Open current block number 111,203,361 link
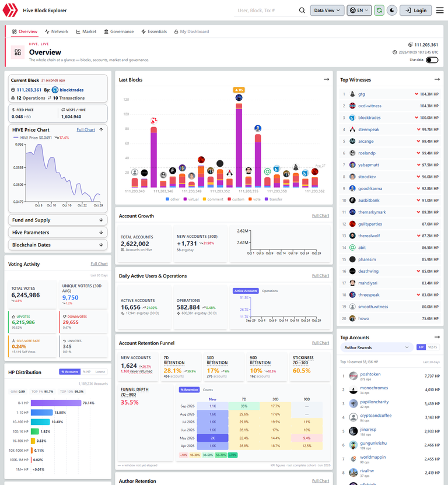 29,90
